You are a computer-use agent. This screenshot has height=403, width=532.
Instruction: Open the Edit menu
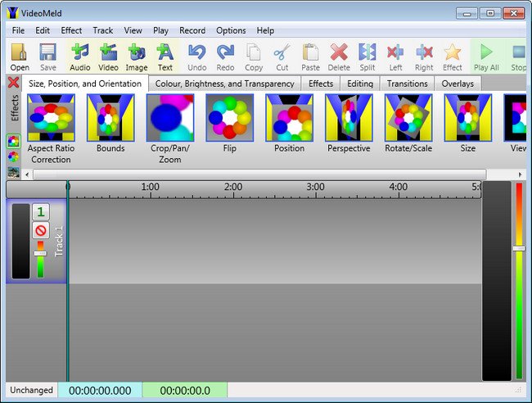coord(43,30)
